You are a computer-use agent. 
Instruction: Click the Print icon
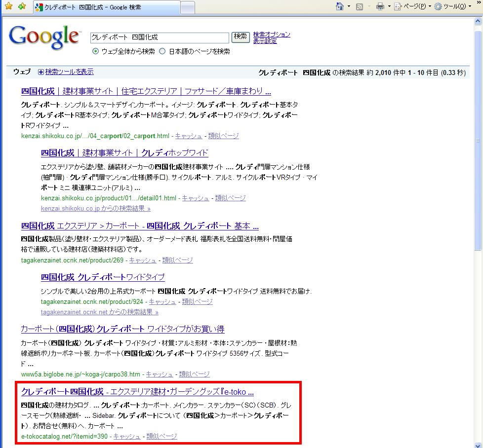click(380, 7)
